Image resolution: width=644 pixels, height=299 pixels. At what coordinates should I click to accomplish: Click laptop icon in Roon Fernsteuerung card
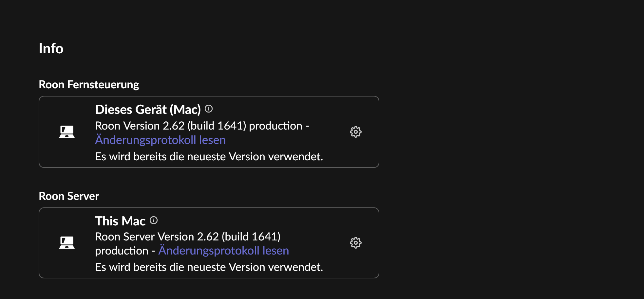click(67, 132)
